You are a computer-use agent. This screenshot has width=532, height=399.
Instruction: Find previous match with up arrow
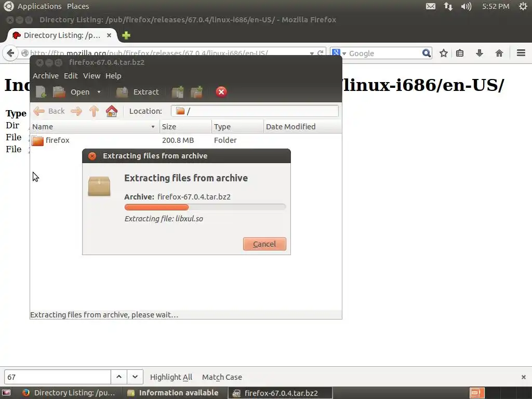click(119, 377)
